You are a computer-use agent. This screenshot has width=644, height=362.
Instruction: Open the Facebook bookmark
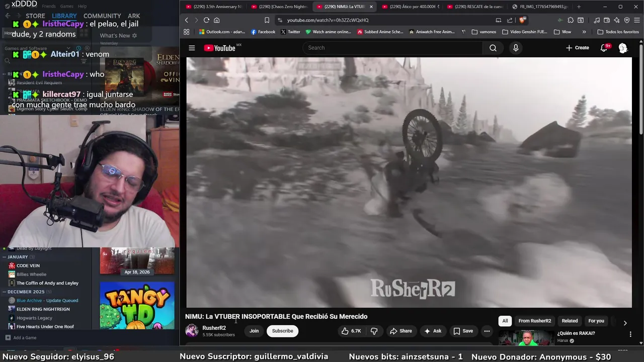tap(263, 32)
